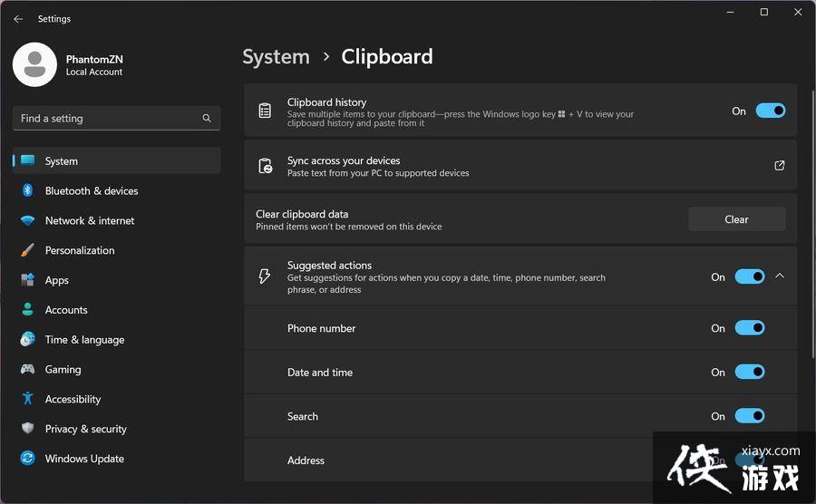The image size is (816, 504).
Task: Click the search magnifier icon
Action: 207,118
